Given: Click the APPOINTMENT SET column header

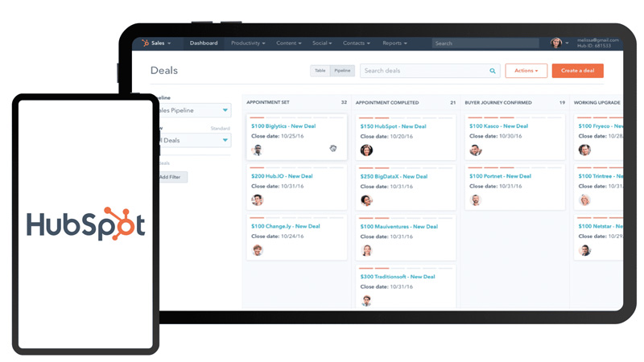Looking at the screenshot, I should (x=268, y=102).
